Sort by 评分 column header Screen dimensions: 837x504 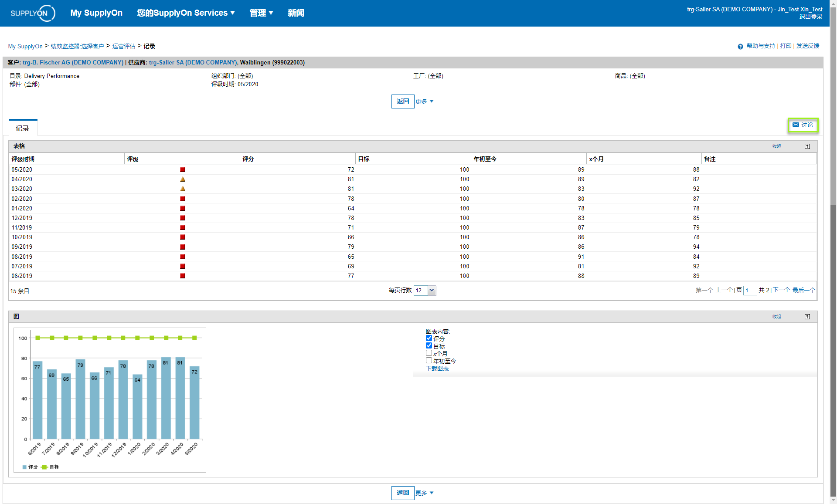pos(297,159)
